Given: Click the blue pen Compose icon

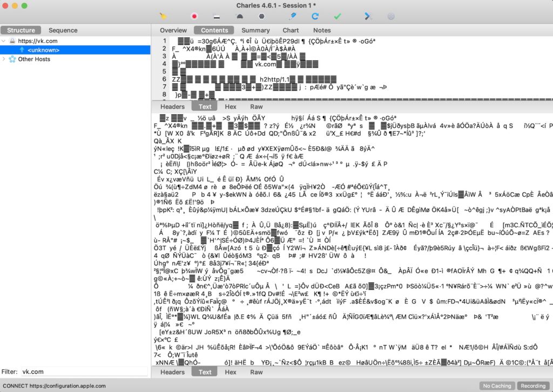Looking at the screenshot, I should pos(293,16).
